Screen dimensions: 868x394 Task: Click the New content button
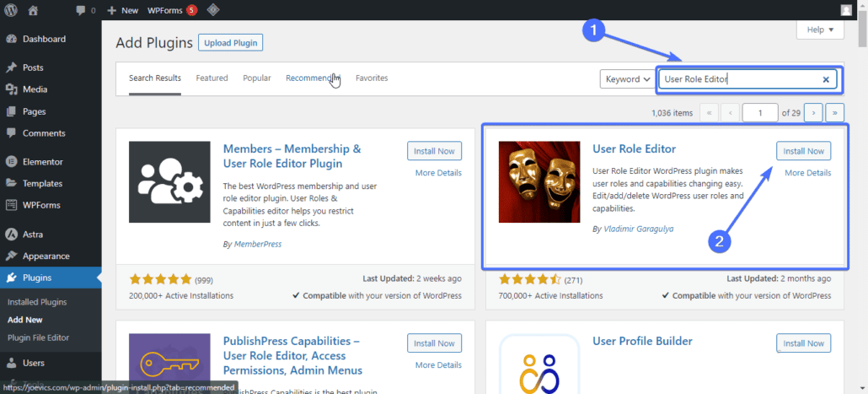122,10
